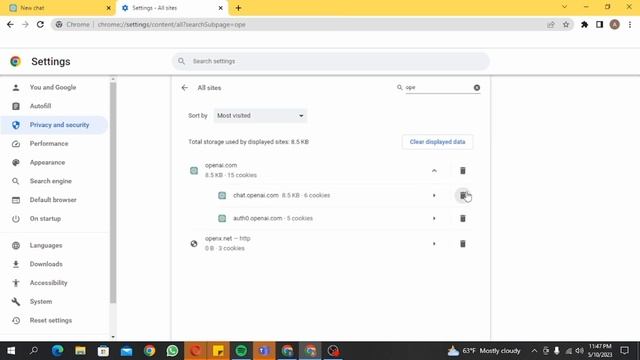Open the Extensions puzzle icon
The image size is (640, 360).
coord(584,24)
